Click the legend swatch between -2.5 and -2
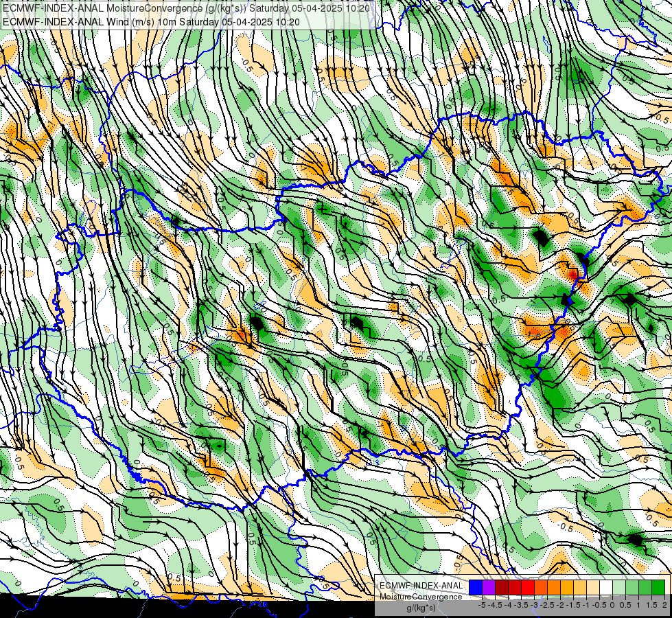This screenshot has width=672, height=618. (x=554, y=587)
